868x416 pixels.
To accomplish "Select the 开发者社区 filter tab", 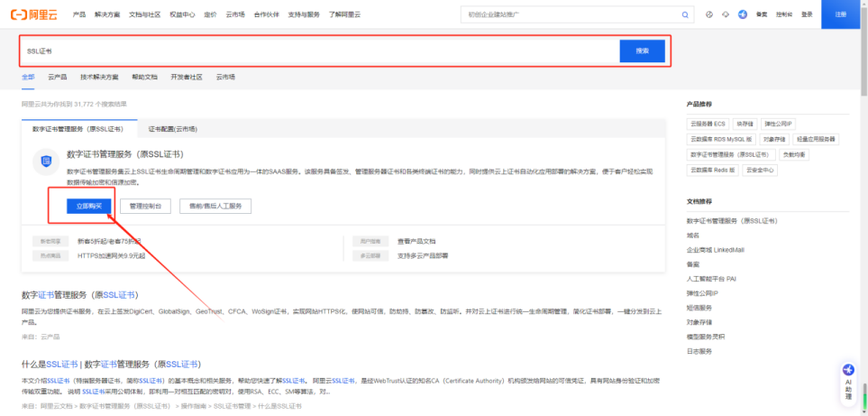I will pyautogui.click(x=187, y=77).
